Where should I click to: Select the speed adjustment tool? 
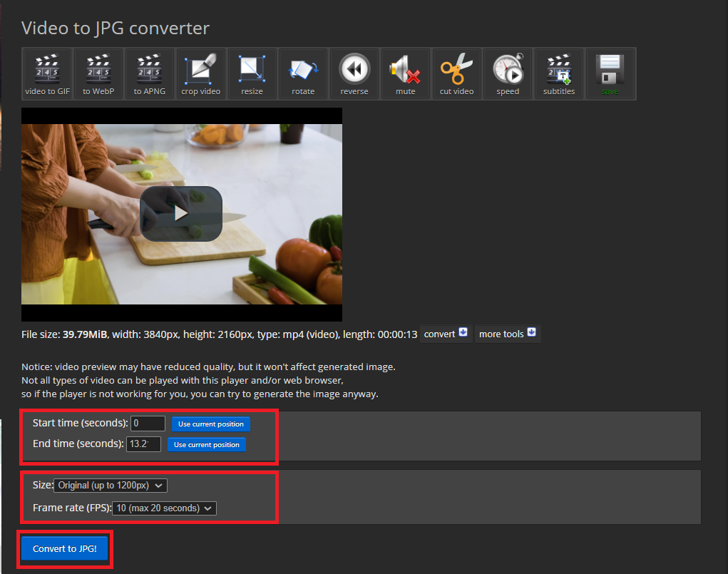tap(508, 73)
